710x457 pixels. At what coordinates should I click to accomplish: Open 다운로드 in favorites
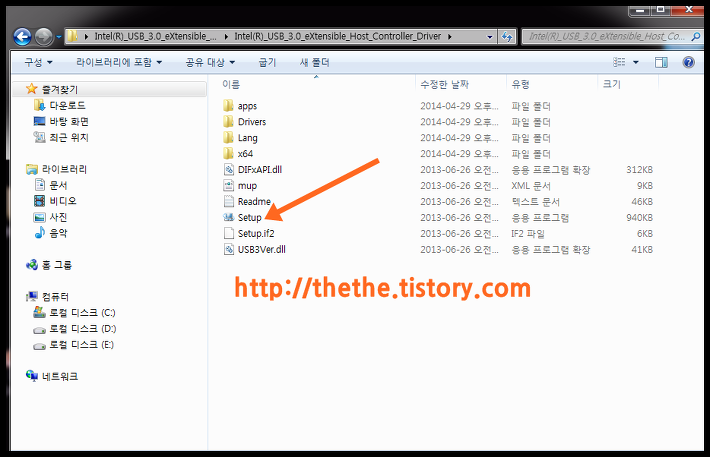(67, 106)
